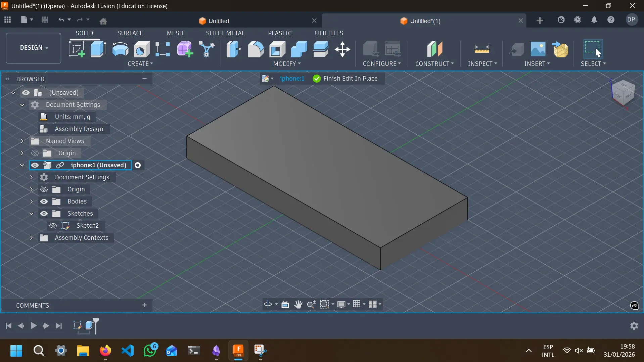
Task: Open the Measure tool in Inspect panel
Action: point(482,49)
